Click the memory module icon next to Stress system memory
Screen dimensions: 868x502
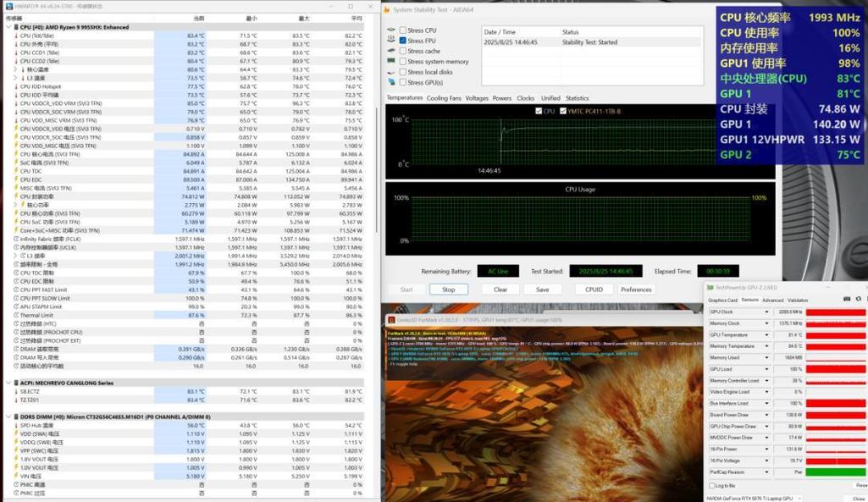[x=391, y=61]
